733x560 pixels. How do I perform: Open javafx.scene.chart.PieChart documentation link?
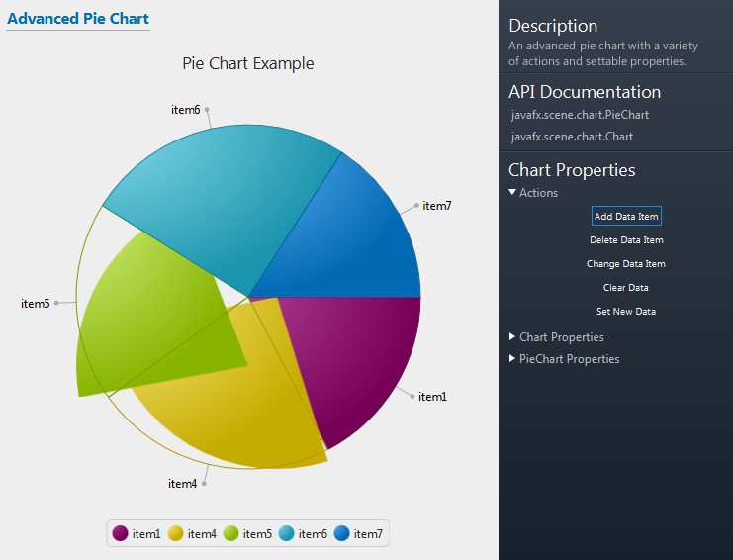[580, 115]
